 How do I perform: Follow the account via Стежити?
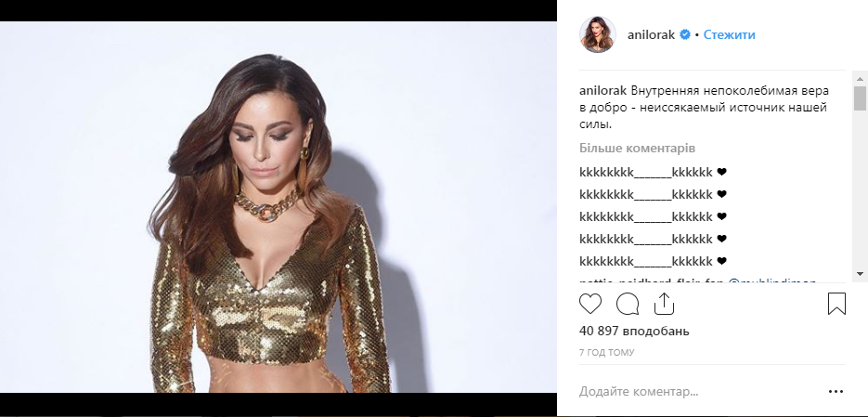pyautogui.click(x=729, y=35)
